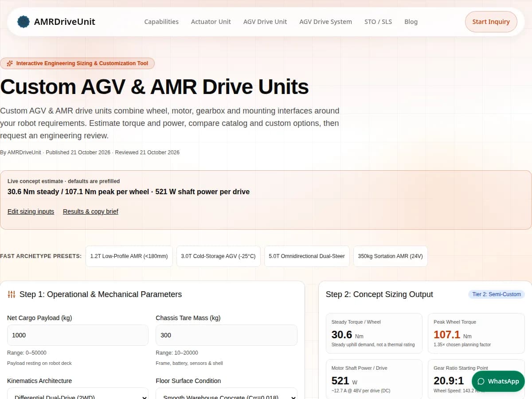Image resolution: width=532 pixels, height=399 pixels.
Task: Follow the Results & copy brief link
Action: (90, 211)
